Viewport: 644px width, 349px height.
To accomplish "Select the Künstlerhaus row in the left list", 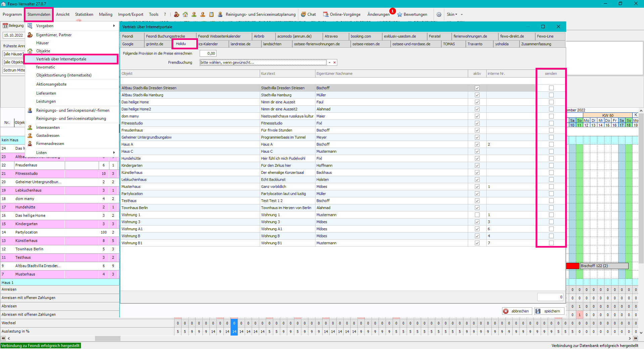I will 59,241.
